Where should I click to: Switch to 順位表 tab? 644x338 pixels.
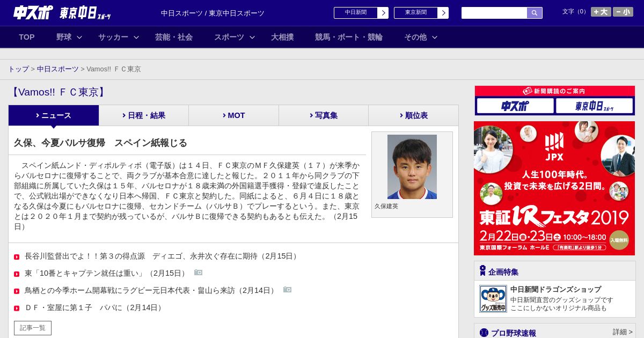(413, 115)
